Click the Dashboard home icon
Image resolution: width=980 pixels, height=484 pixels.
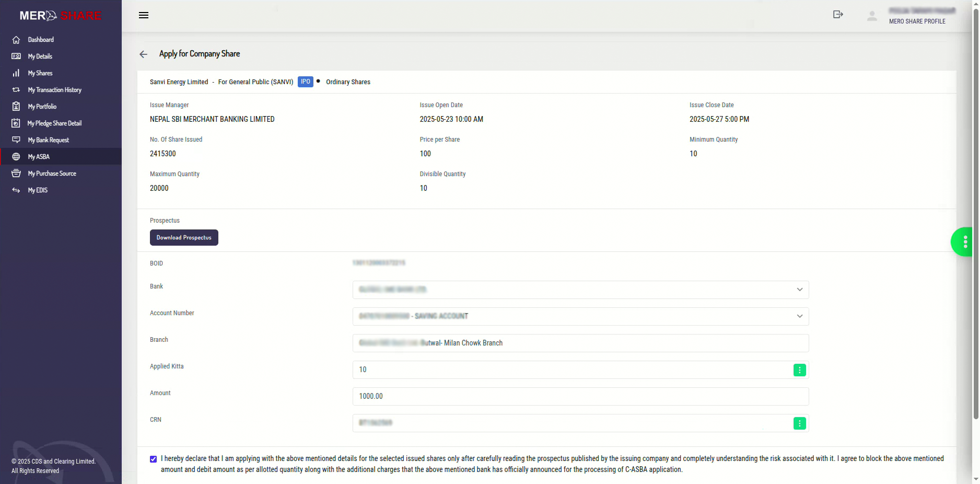[x=16, y=40]
